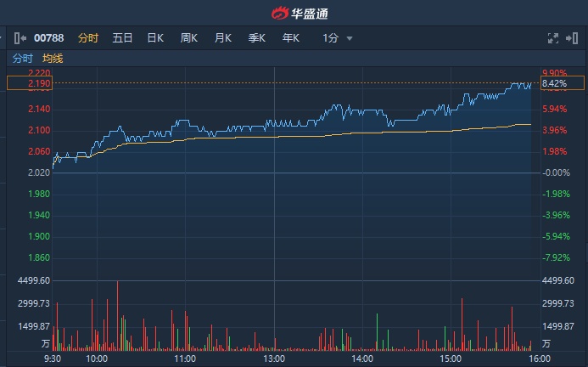The height and width of the screenshot is (367, 588).
Task: Toggle the 分时 price line legend
Action: 23,59
